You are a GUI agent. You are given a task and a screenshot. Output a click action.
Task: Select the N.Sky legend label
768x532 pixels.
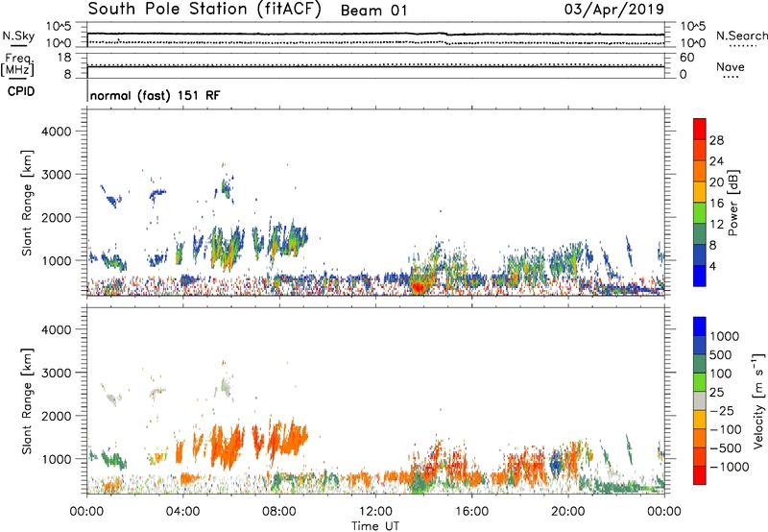click(18, 36)
